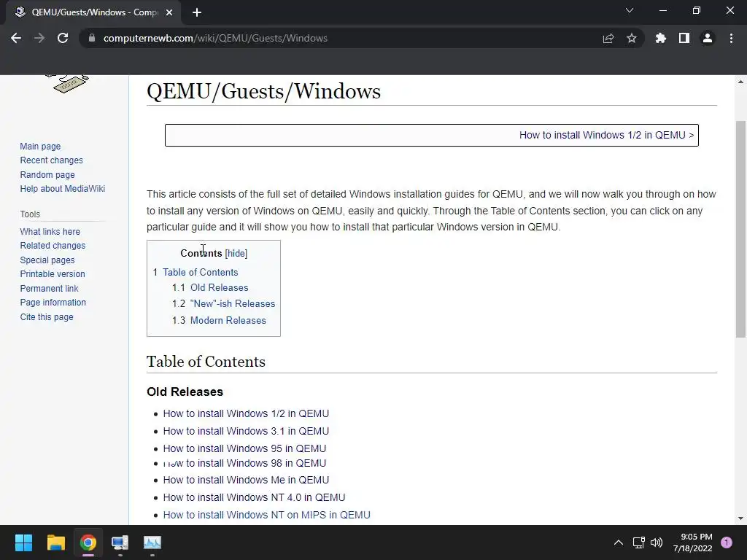Open clock showing 9:05 PM
747x560 pixels.
[693, 542]
